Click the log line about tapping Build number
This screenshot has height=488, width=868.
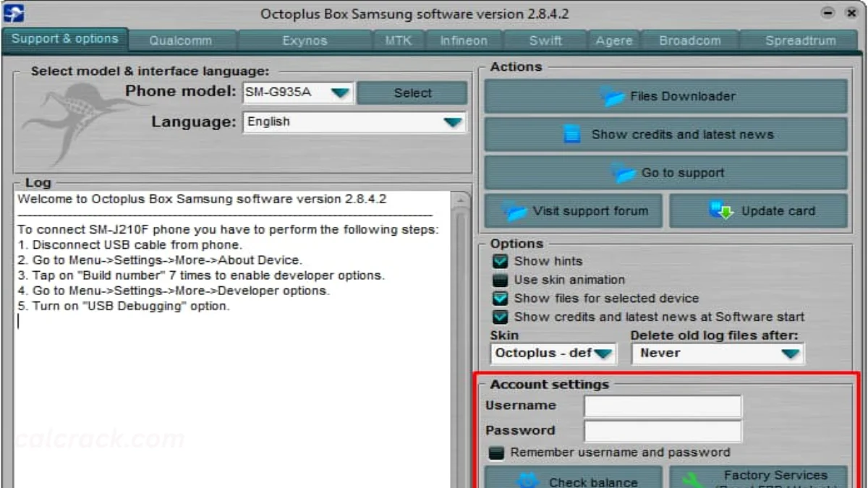pyautogui.click(x=201, y=275)
